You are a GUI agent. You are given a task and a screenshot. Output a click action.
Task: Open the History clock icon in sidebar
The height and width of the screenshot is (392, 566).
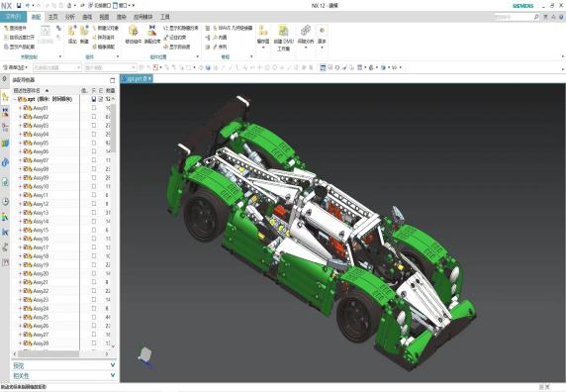pyautogui.click(x=5, y=201)
